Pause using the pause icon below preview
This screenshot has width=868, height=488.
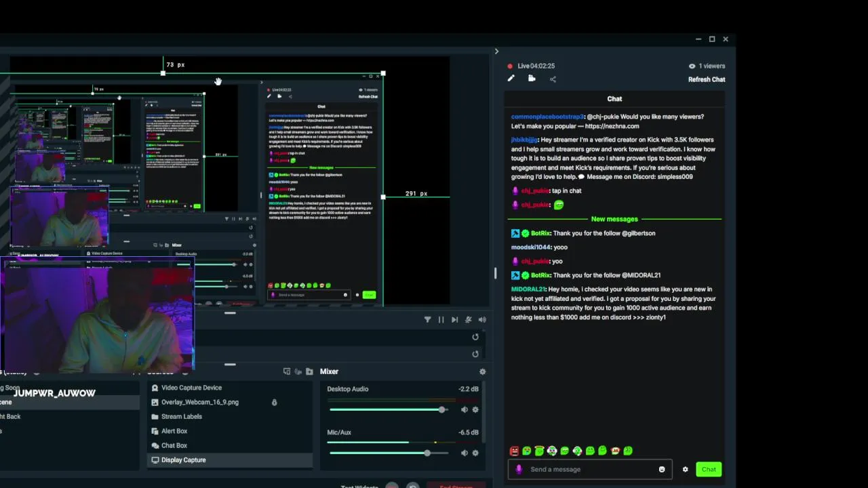tap(441, 320)
